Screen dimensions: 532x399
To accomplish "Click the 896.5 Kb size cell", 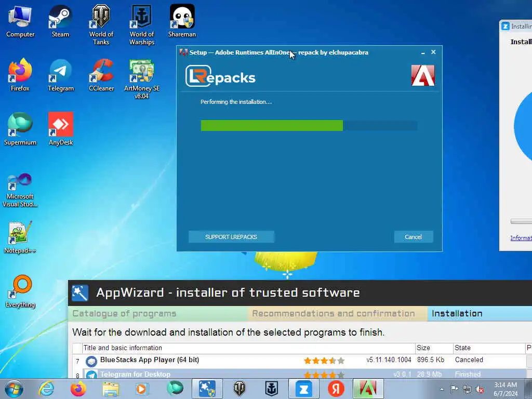I will (431, 360).
